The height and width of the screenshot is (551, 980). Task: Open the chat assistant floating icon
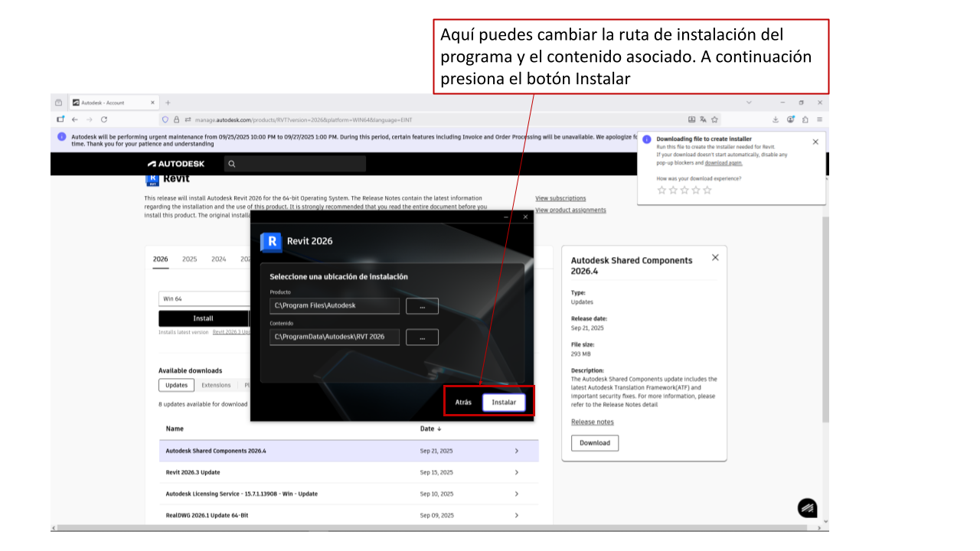[807, 508]
